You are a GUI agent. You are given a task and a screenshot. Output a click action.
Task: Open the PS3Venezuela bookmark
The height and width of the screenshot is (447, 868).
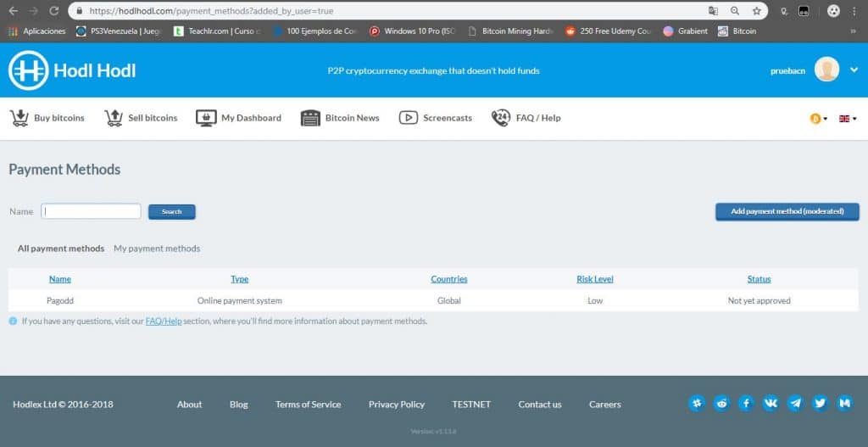point(119,31)
